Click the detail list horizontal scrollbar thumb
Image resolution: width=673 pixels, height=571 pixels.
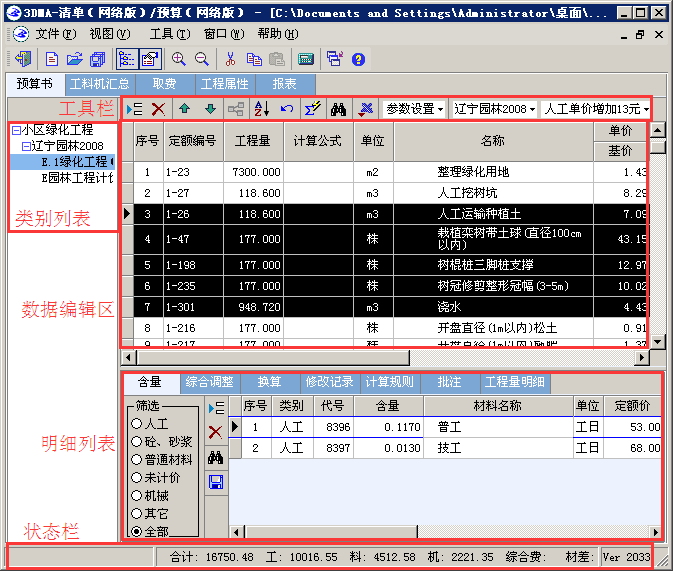point(331,532)
